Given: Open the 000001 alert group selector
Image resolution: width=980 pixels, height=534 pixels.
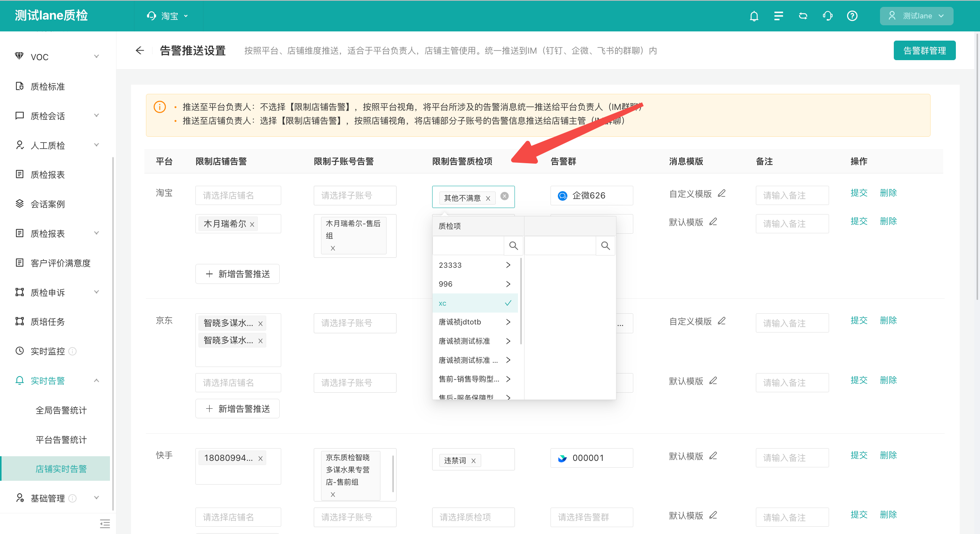Looking at the screenshot, I should (x=592, y=458).
